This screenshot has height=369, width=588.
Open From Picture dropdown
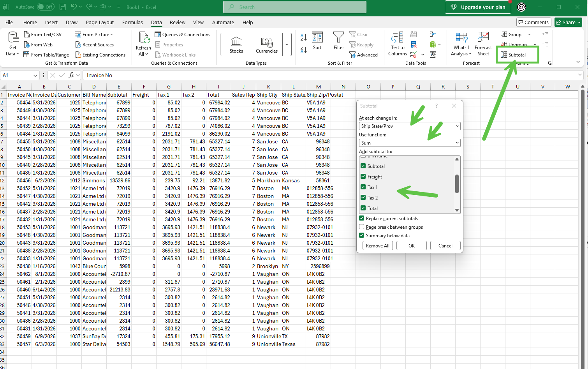pos(94,35)
